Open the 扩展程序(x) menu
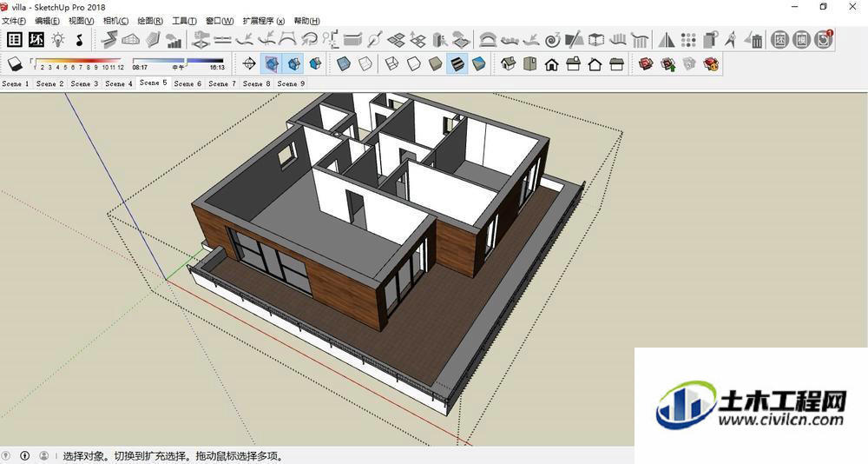The width and height of the screenshot is (868, 464). pyautogui.click(x=264, y=21)
